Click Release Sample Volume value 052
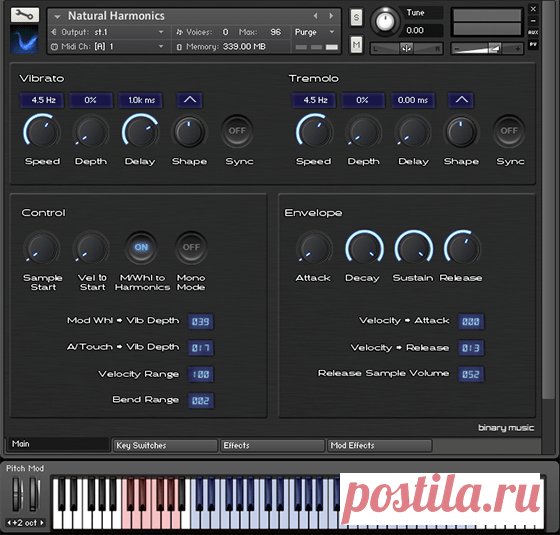The height and width of the screenshot is (535, 560). click(x=471, y=374)
